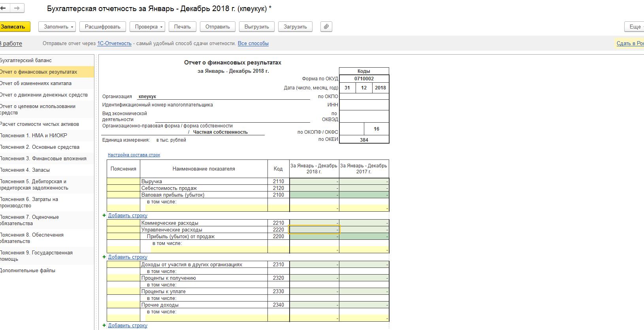Open Дополнительные файлы section
This screenshot has height=330, width=644.
click(47, 271)
